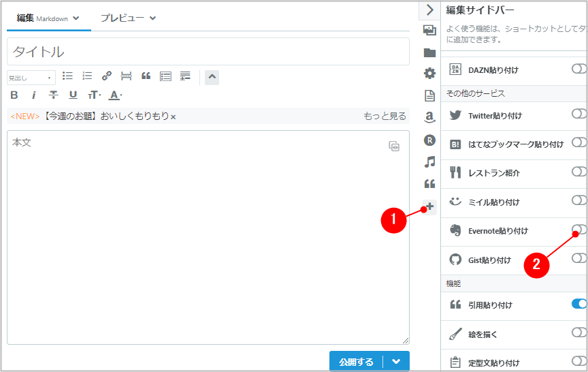Insert read-more break icon

(127, 76)
